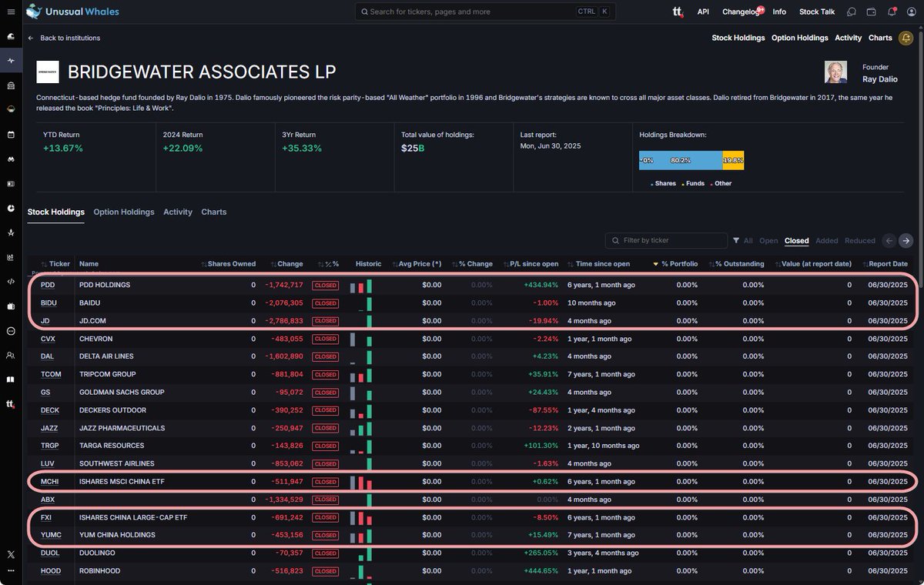Screen dimensions: 924x585
Task: Open the bar chart icon in sidebar
Action: [x=11, y=257]
